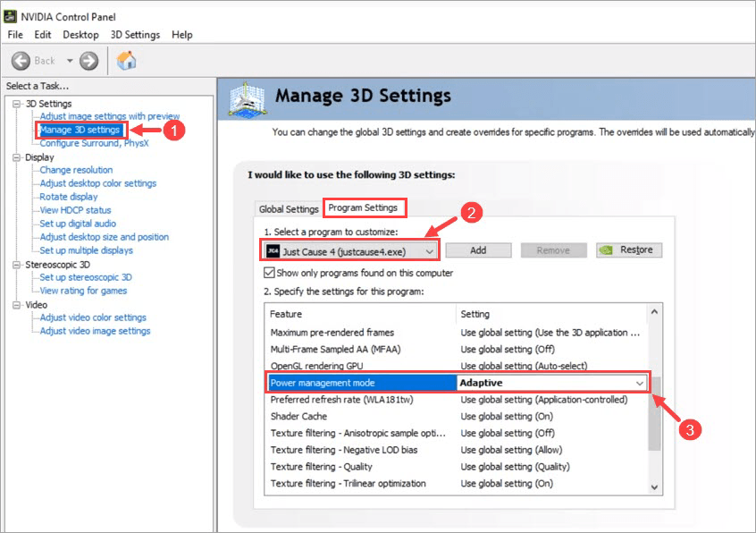
Task: Open Adjust desktop size and position
Action: point(105,237)
